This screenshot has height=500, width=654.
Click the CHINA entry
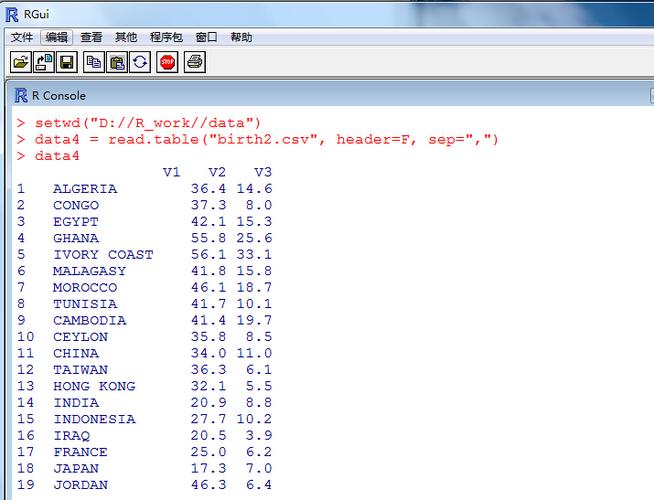point(76,353)
